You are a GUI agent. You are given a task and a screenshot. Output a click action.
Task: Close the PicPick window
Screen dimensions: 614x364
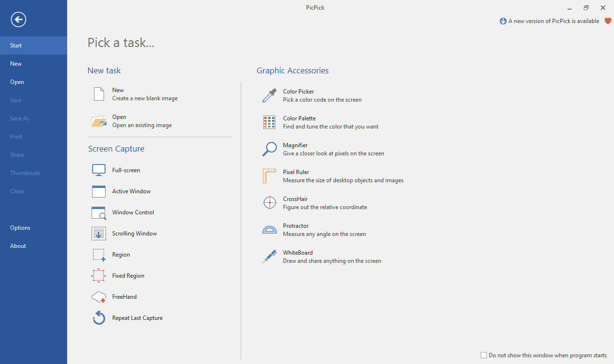click(603, 8)
